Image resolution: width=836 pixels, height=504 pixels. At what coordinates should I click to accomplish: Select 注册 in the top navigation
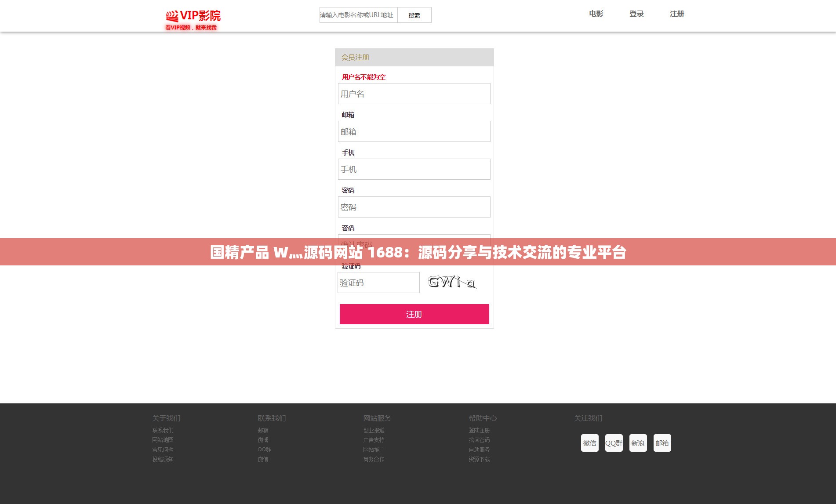point(676,14)
